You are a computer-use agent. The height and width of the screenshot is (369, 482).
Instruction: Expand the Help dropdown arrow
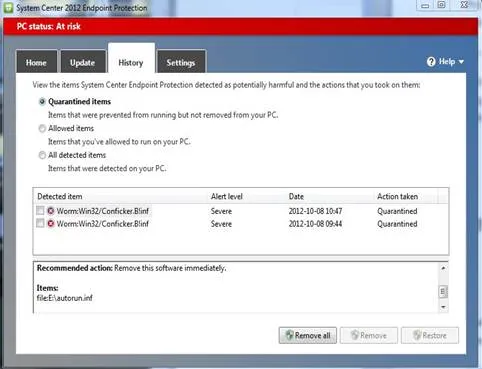pos(461,62)
